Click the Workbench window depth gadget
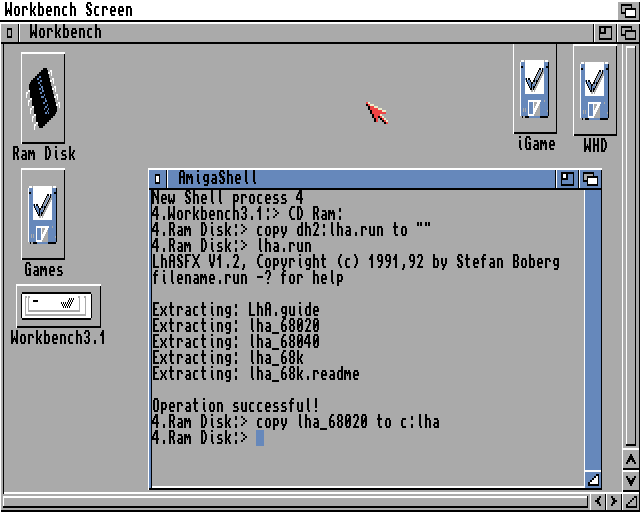Image resolution: width=640 pixels, height=512 pixels. coord(628,32)
